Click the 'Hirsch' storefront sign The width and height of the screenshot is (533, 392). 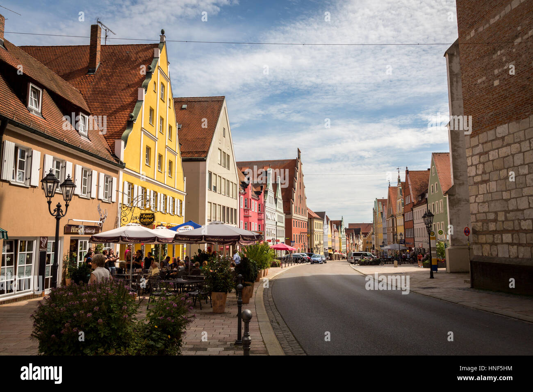tap(82, 230)
